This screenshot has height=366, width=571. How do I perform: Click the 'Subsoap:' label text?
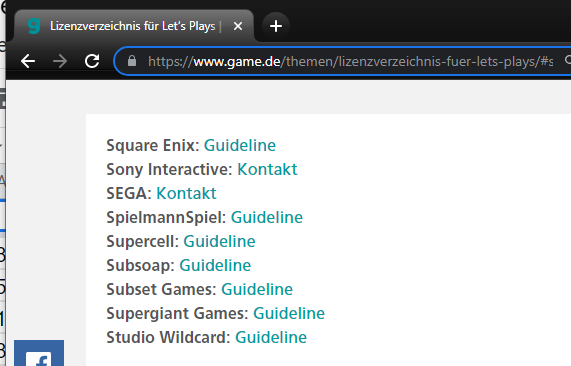(x=141, y=266)
